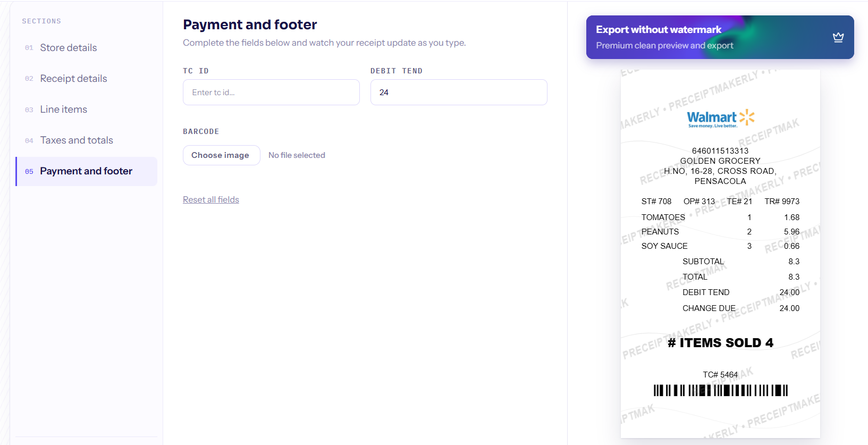The height and width of the screenshot is (445, 868).
Task: Click the 'TR# 9973' receipt text
Action: [x=782, y=201]
